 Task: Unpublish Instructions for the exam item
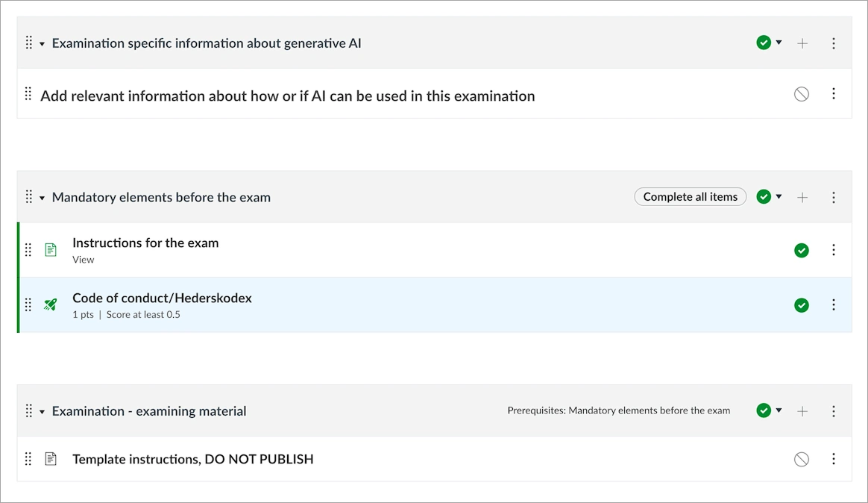(801, 251)
